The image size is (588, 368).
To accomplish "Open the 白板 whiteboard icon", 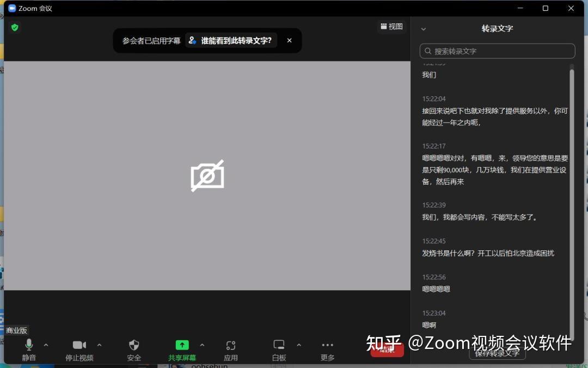I will click(279, 345).
